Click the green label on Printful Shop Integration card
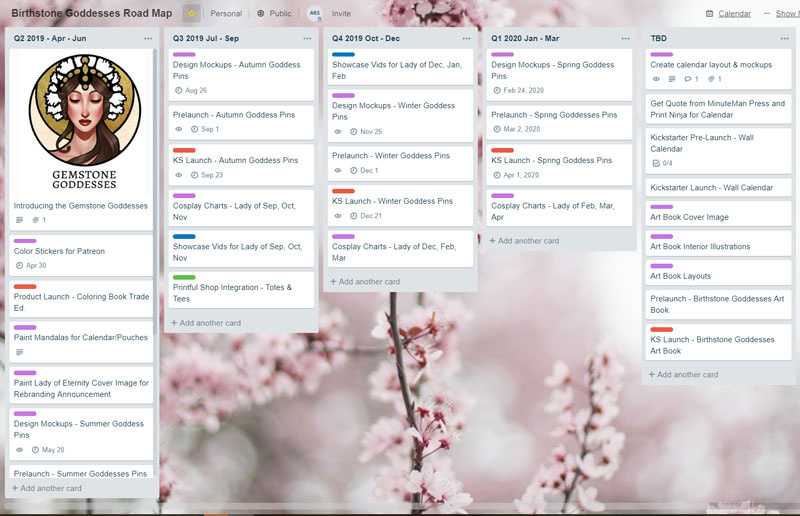 [184, 277]
